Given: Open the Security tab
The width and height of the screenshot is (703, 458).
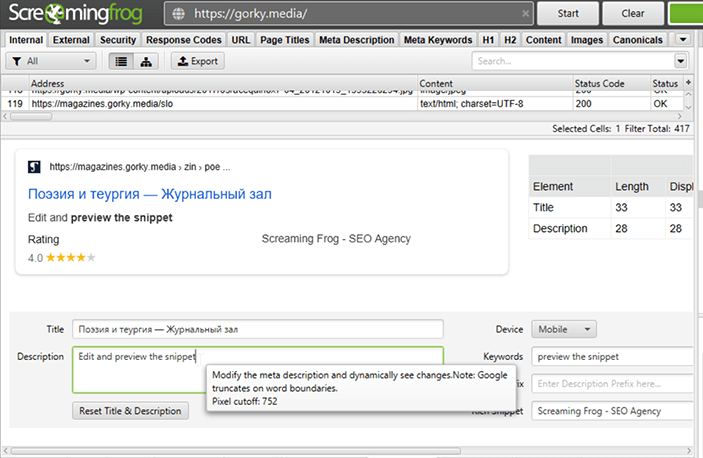Looking at the screenshot, I should coord(118,40).
